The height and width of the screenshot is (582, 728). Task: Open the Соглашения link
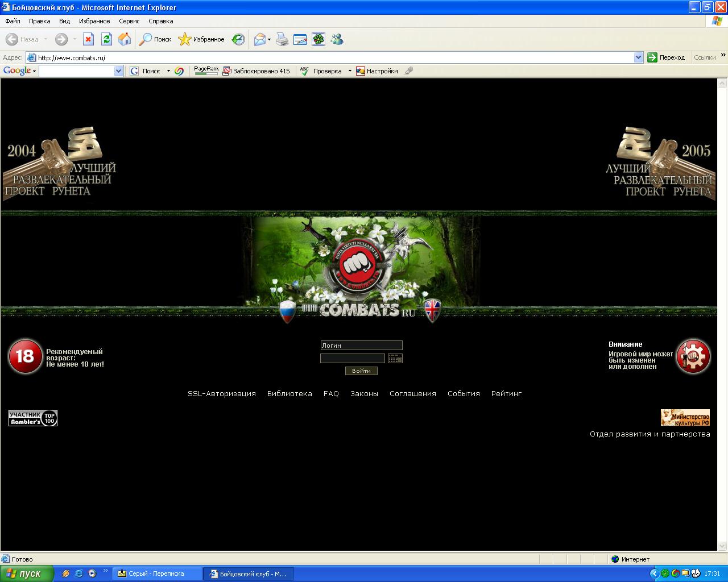pyautogui.click(x=413, y=393)
